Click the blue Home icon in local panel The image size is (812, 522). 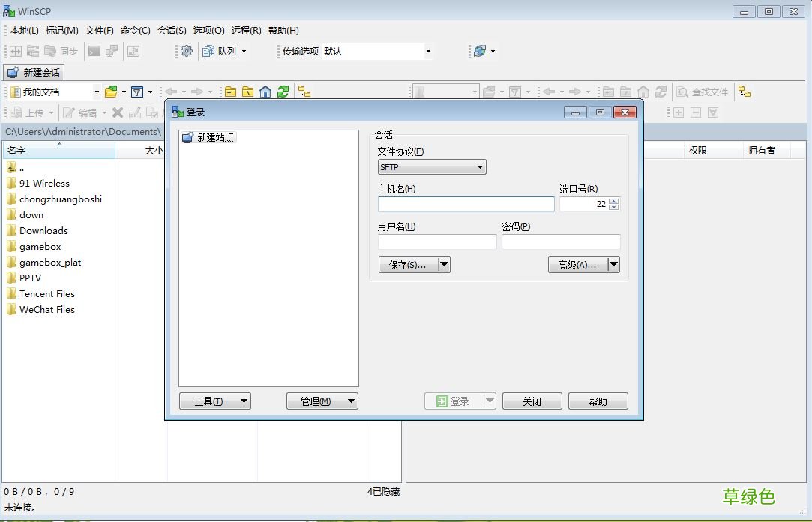coord(265,91)
